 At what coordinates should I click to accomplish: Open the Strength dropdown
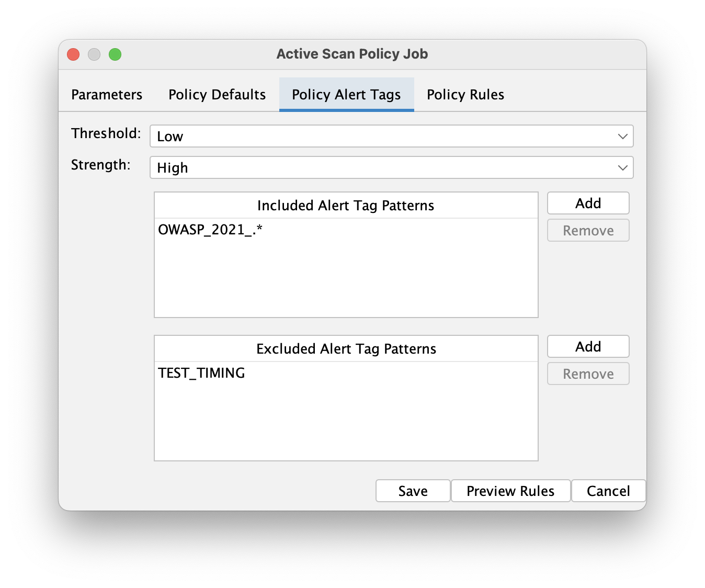coord(391,167)
